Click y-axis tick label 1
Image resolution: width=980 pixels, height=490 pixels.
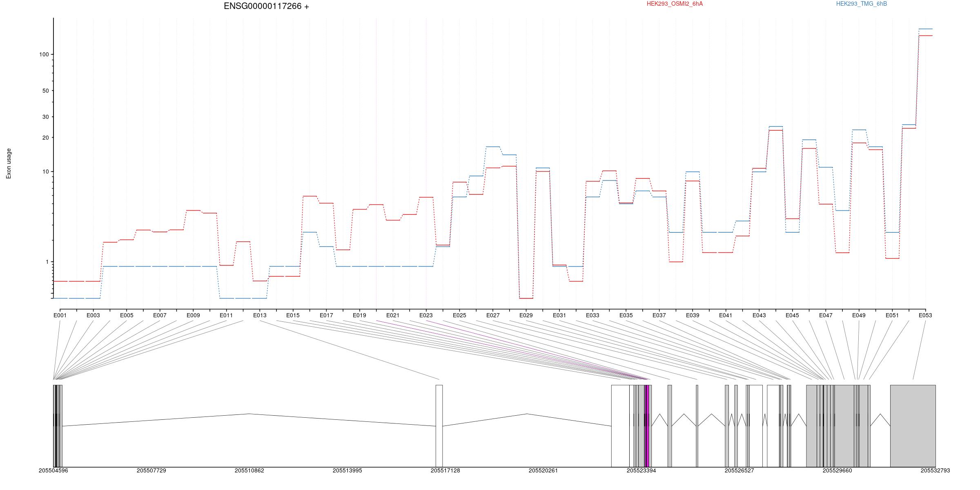coord(47,262)
